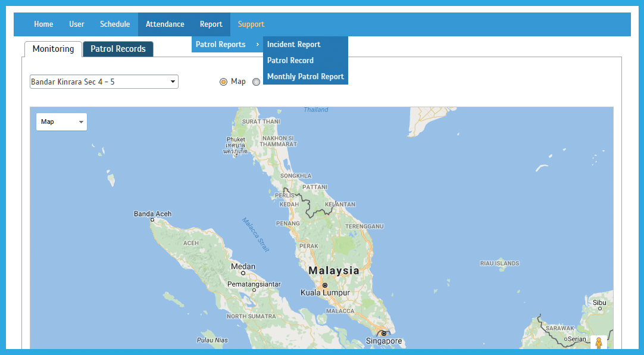The width and height of the screenshot is (644, 355).
Task: Click the KEDAH label
Action: [289, 204]
